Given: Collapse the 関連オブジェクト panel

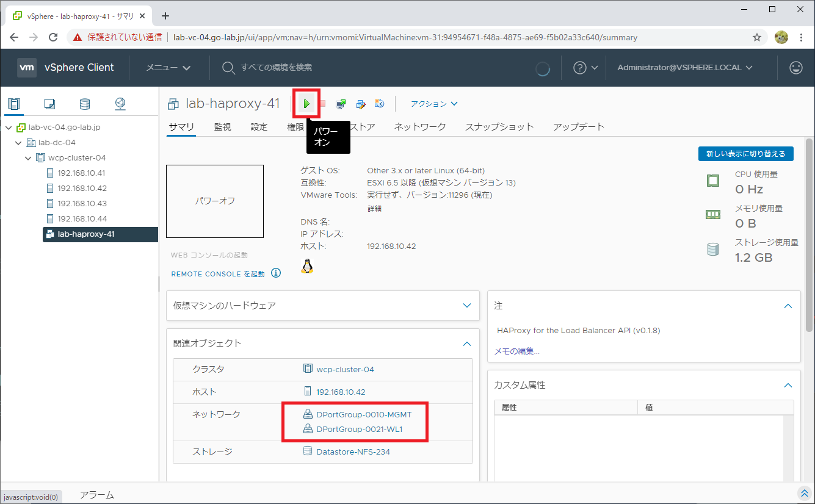Looking at the screenshot, I should (x=467, y=344).
